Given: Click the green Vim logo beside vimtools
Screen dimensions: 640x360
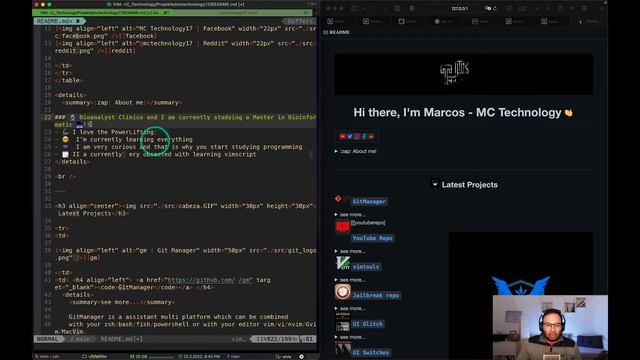Looking at the screenshot, I should [x=342, y=263].
